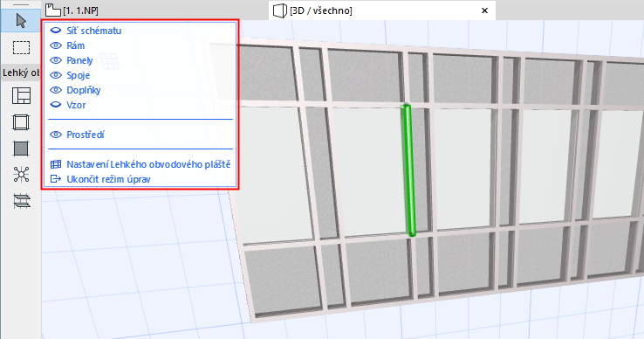Click the exit edit mode icon
The height and width of the screenshot is (339, 644).
click(x=56, y=179)
